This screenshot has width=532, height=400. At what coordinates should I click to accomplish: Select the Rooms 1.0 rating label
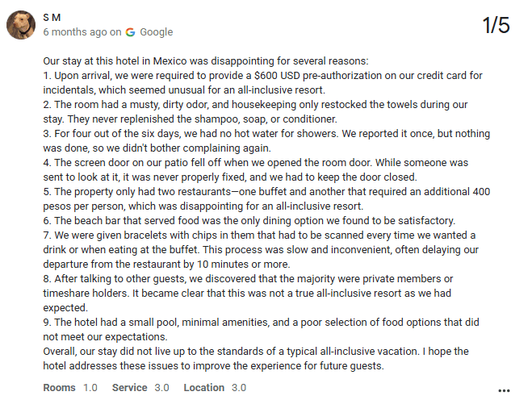pyautogui.click(x=70, y=388)
